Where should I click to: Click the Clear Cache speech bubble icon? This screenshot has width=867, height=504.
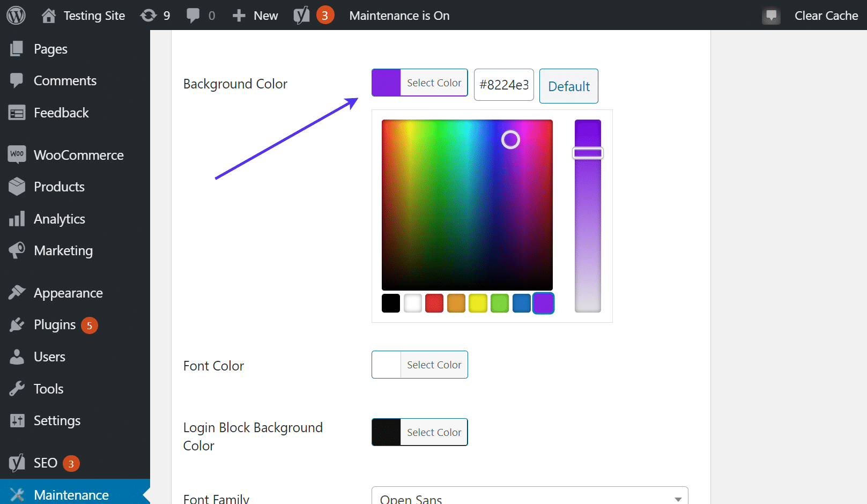(x=771, y=15)
